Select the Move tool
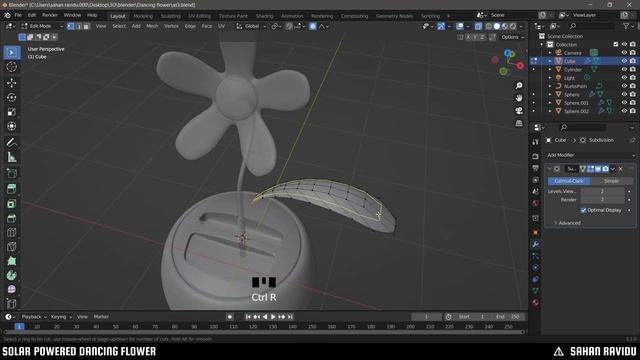 tap(11, 83)
